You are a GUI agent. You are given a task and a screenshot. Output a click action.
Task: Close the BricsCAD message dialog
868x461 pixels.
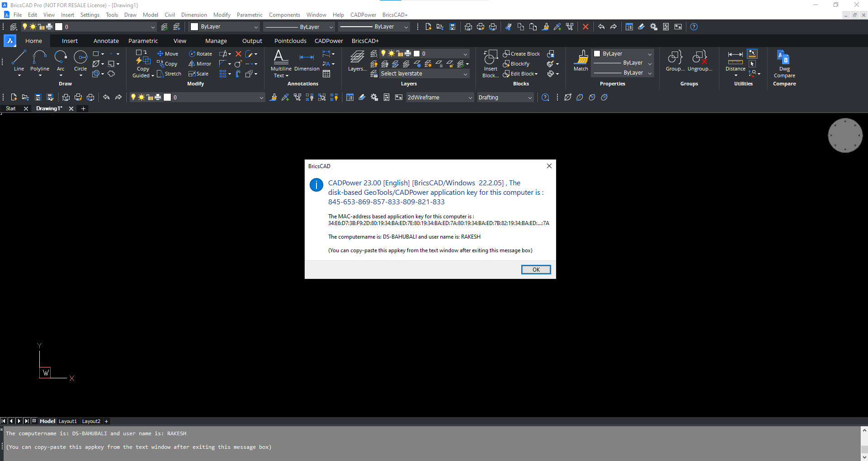(x=549, y=166)
